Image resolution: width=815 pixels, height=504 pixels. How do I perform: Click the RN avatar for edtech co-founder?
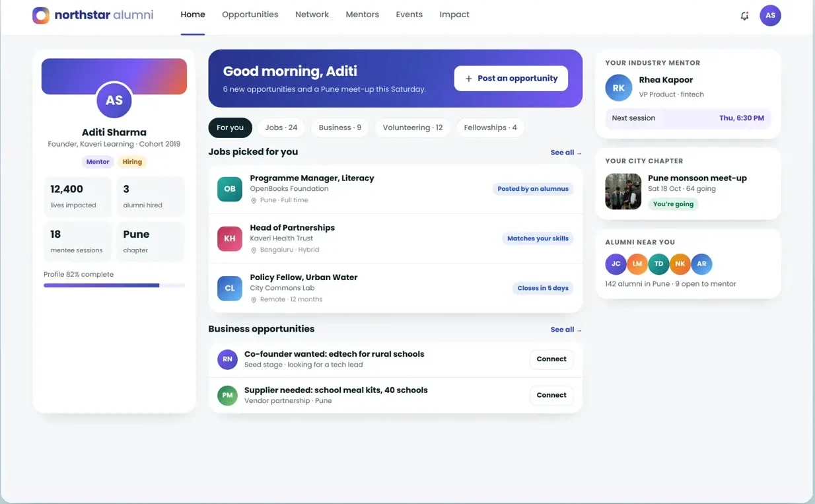pyautogui.click(x=227, y=359)
